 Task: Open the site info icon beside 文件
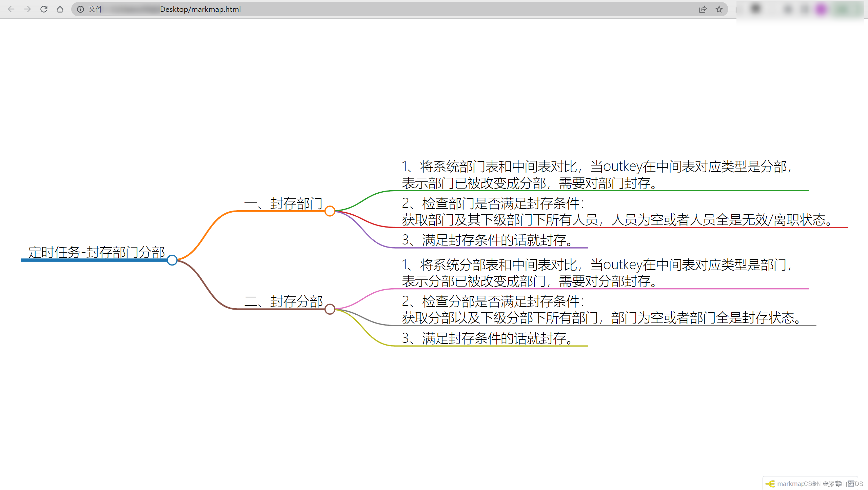click(80, 9)
